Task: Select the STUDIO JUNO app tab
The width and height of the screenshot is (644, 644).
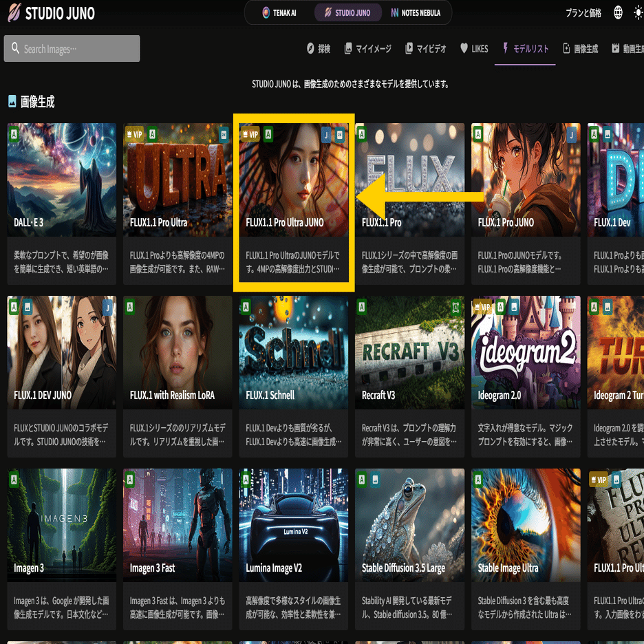Action: pyautogui.click(x=347, y=13)
